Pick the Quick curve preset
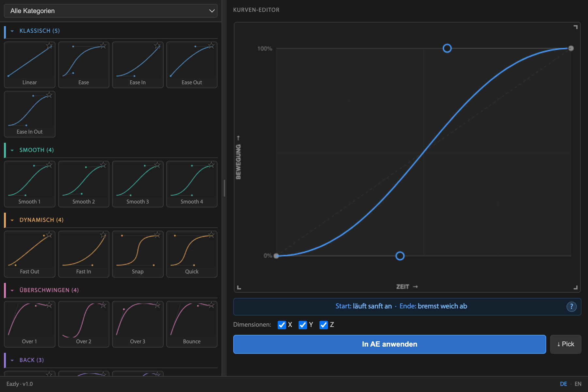This screenshot has height=392, width=588. click(x=192, y=254)
